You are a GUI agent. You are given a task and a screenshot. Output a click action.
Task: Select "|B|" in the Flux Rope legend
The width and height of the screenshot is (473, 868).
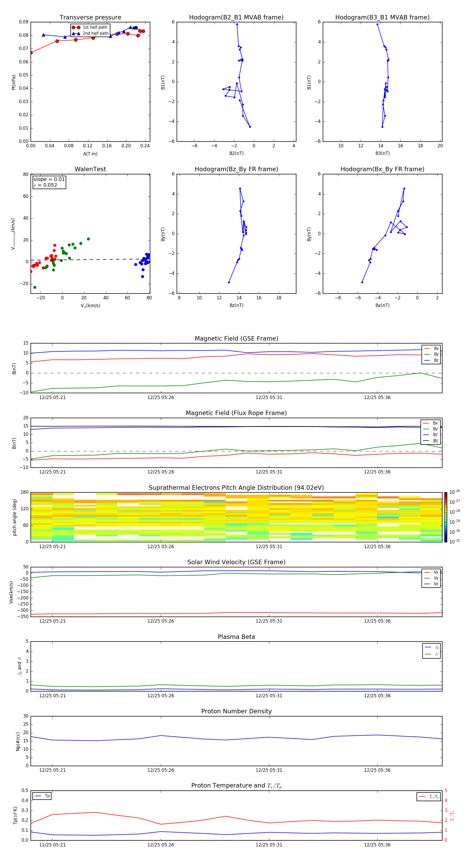[x=431, y=441]
